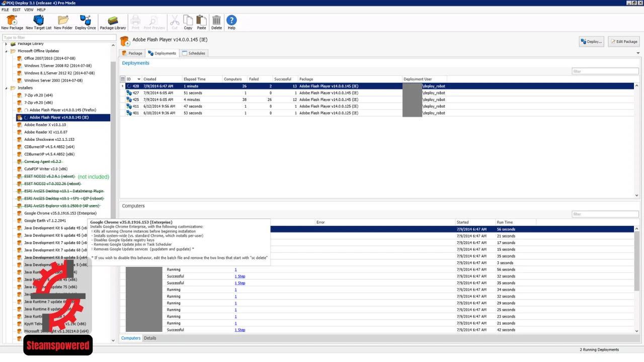Open the HELP menu

[x=41, y=10]
